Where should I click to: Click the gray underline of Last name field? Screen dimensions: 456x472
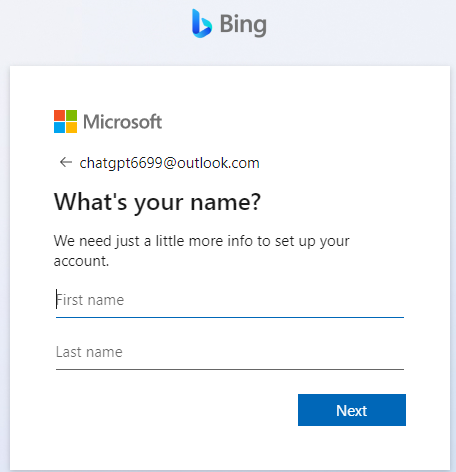coord(230,369)
